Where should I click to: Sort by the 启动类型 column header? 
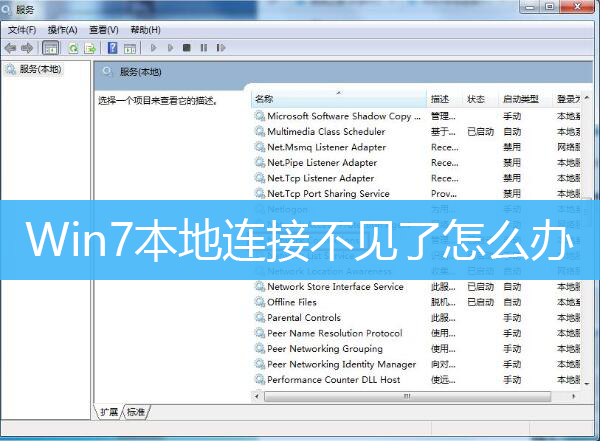click(x=524, y=99)
